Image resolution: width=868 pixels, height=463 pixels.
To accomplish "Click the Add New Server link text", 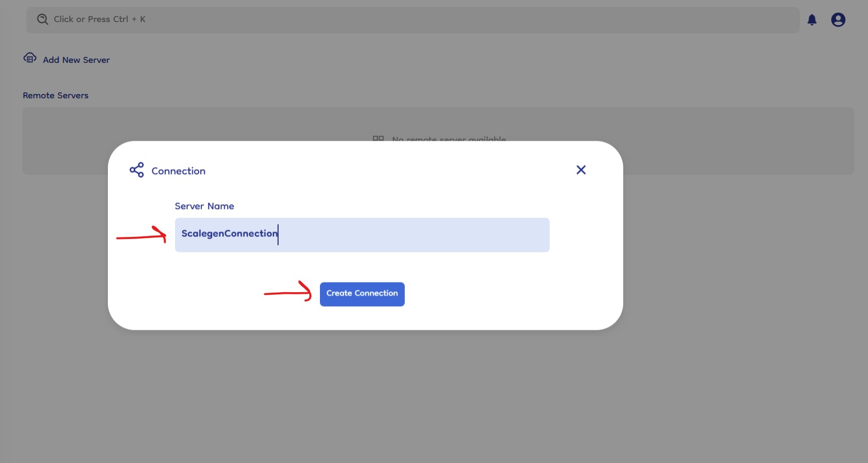I will (76, 60).
